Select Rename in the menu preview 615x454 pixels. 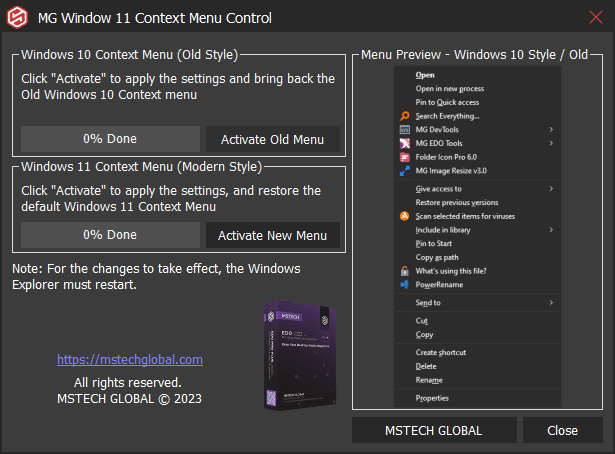(429, 380)
